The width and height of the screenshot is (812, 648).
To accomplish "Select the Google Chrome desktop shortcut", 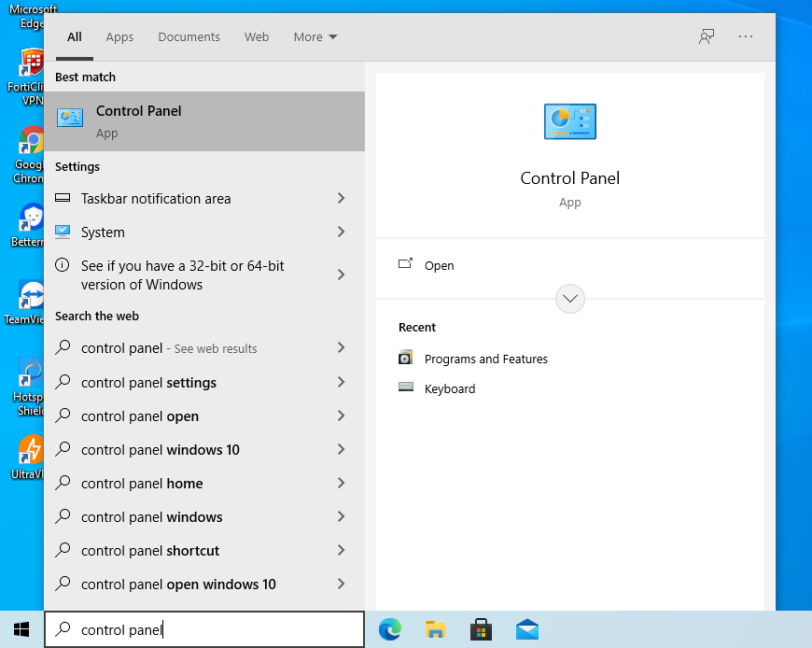I will (29, 155).
